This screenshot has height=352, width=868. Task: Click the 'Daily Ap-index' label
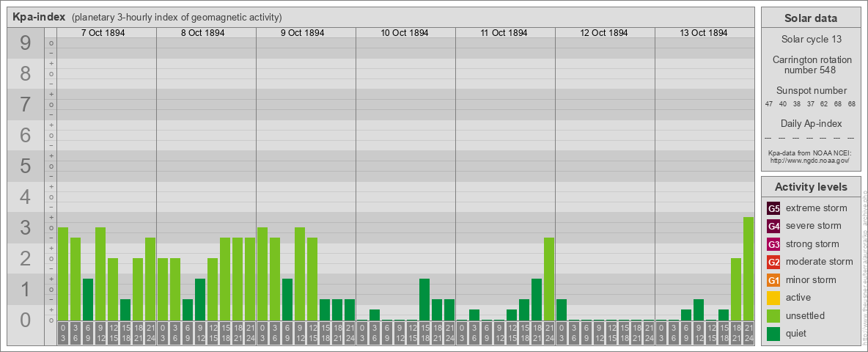coord(811,123)
